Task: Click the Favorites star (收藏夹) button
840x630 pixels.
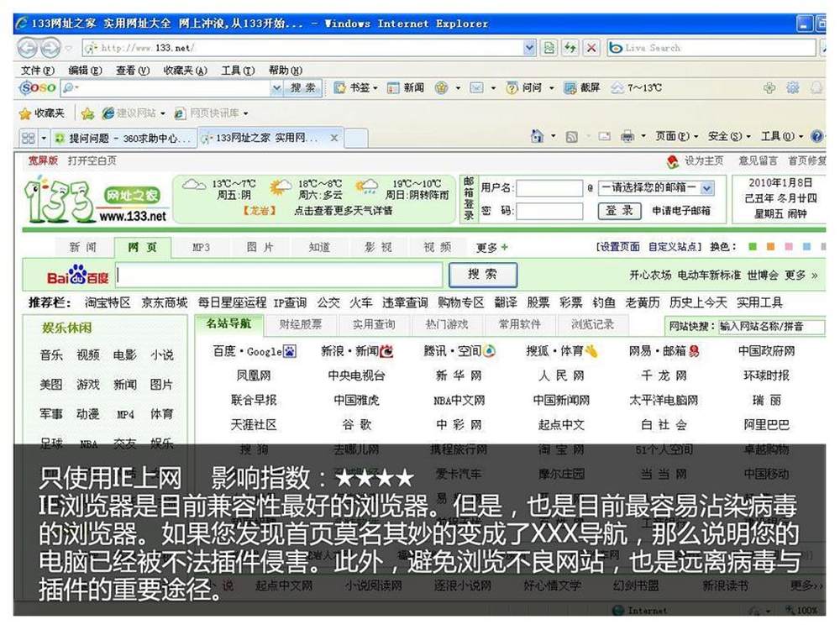Action: 42,113
